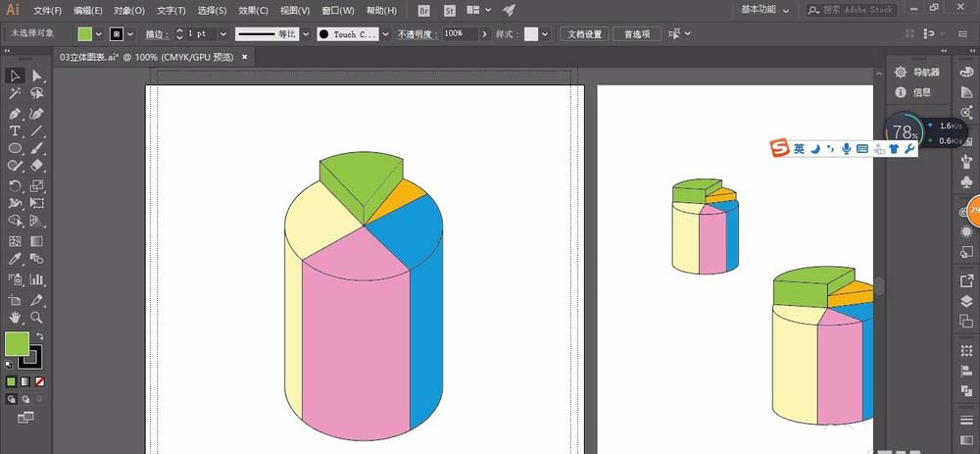
Task: Select the Direct Selection tool
Action: tap(37, 76)
